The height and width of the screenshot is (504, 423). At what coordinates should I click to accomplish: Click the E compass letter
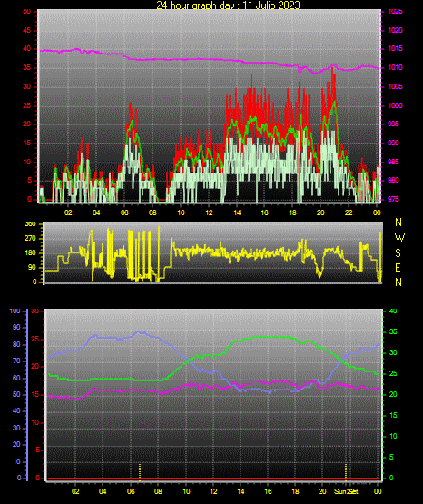tap(398, 268)
